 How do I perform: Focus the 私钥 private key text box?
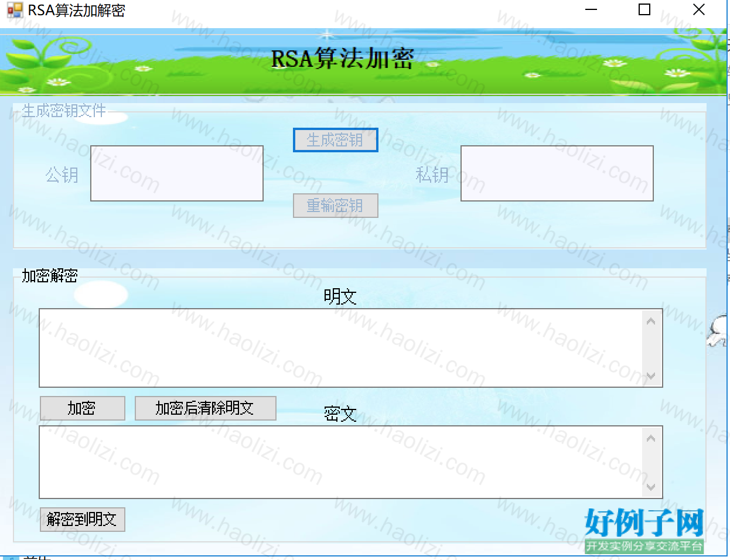pyautogui.click(x=557, y=173)
